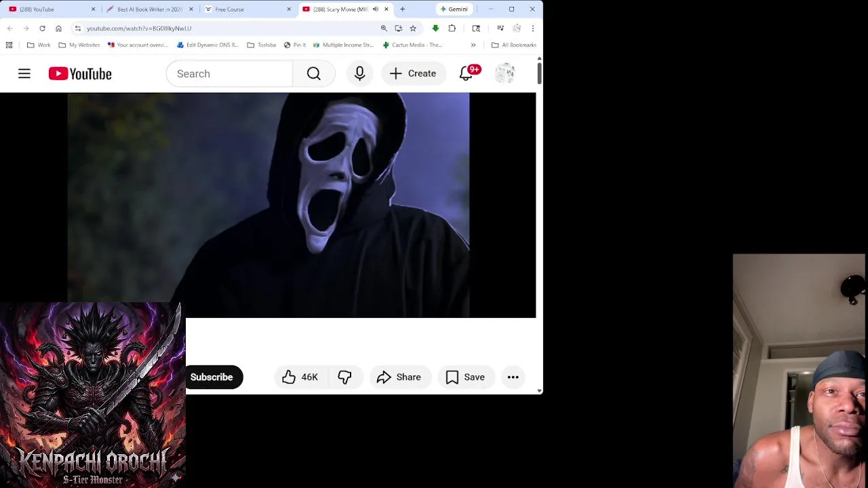Like the video with thumbs up
This screenshot has width=868, height=488.
300,377
